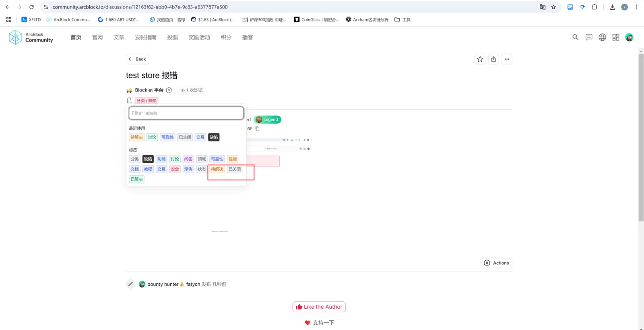Image resolution: width=644 pixels, height=330 pixels.
Task: Open the Arkham区块链分析 bookmark
Action: (367, 19)
